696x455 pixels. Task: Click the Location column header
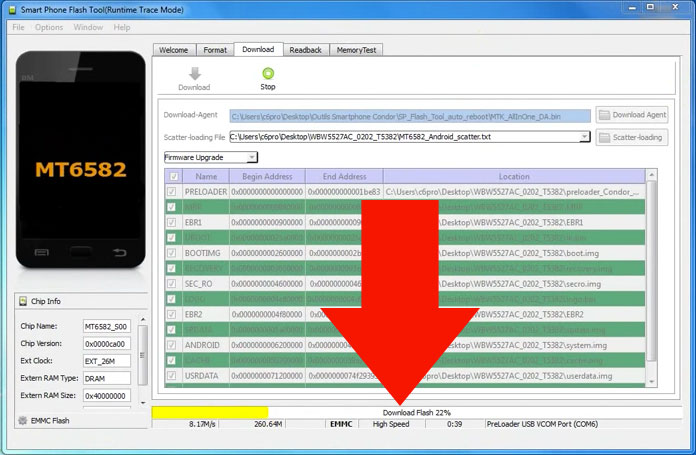pos(514,177)
